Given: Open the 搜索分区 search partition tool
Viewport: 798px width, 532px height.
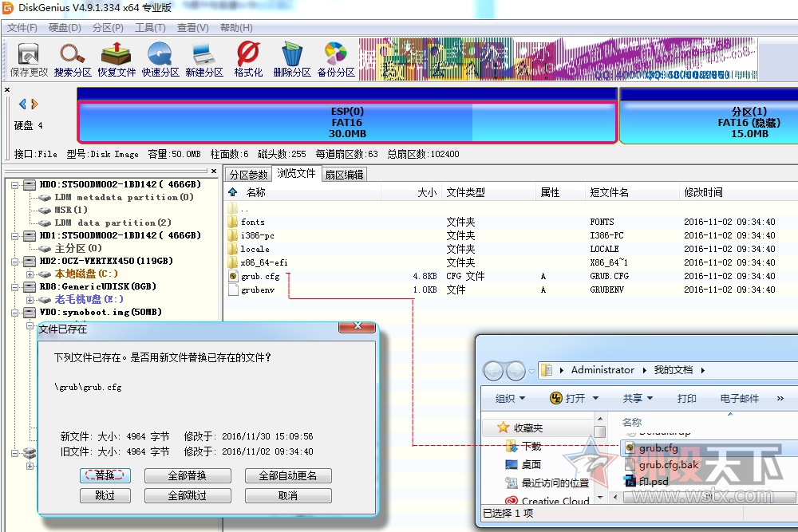Looking at the screenshot, I should click(73, 60).
